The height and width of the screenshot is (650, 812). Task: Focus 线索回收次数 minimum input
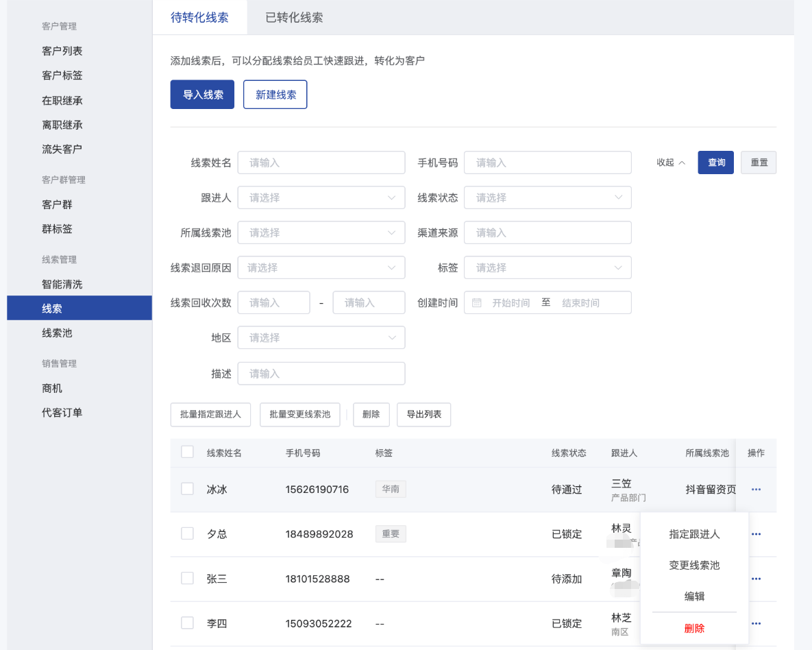[273, 302]
